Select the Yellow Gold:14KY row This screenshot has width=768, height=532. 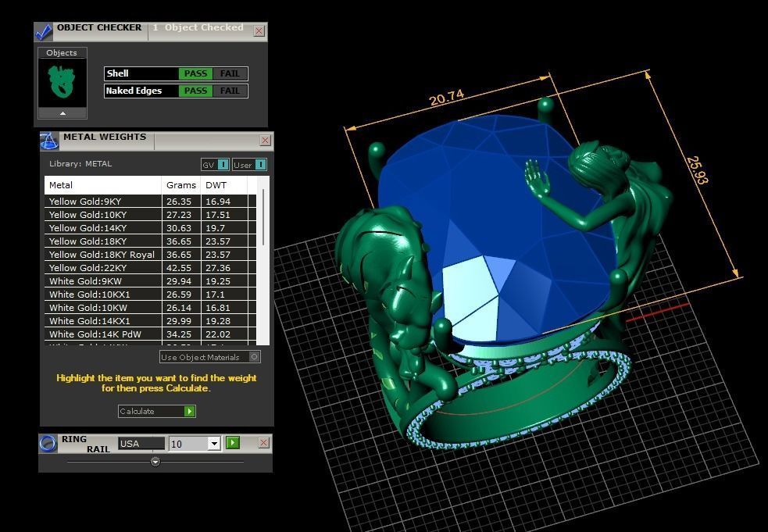[x=150, y=228]
